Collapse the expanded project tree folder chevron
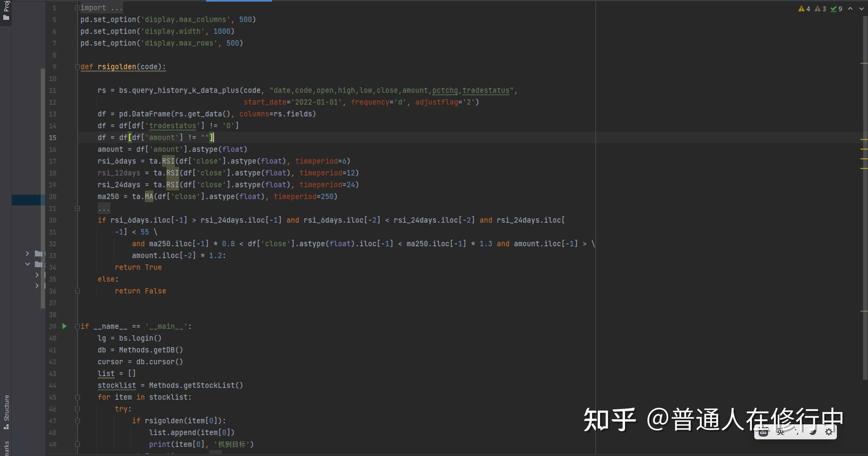Viewport: 868px width, 456px height. tap(28, 264)
